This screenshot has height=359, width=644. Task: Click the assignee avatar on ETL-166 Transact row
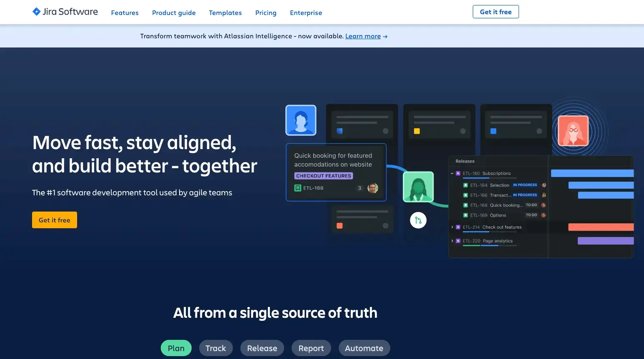[544, 195]
